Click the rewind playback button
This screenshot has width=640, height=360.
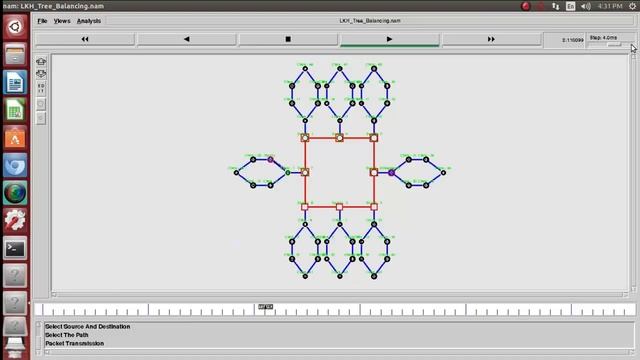pyautogui.click(x=84, y=39)
